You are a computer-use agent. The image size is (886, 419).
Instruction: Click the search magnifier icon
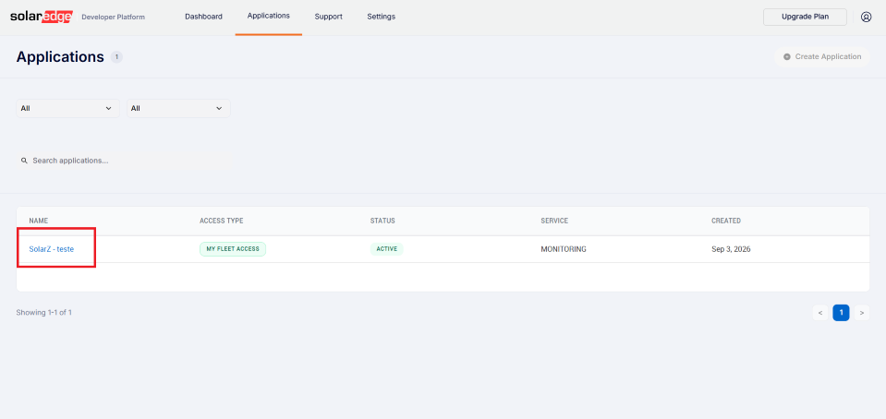(24, 161)
